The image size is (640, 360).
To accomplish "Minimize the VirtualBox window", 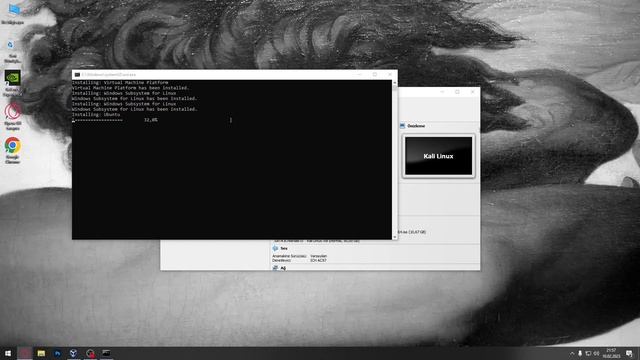I will click(442, 92).
